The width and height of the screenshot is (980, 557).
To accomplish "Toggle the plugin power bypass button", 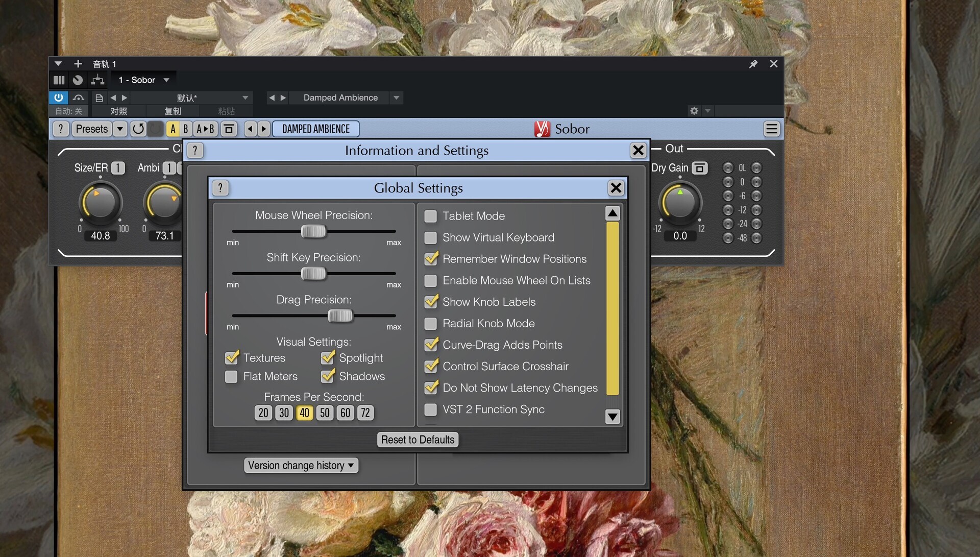I will 59,98.
